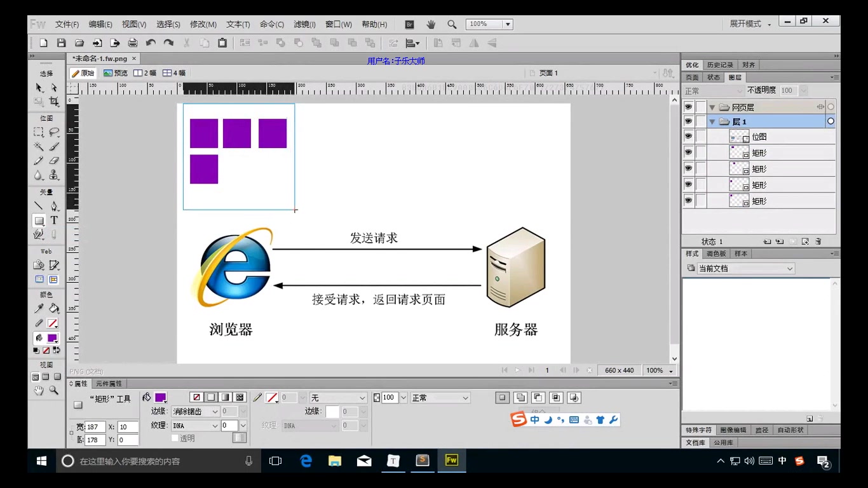Click the Save icon in toolbar
The image size is (868, 488).
pyautogui.click(x=62, y=43)
